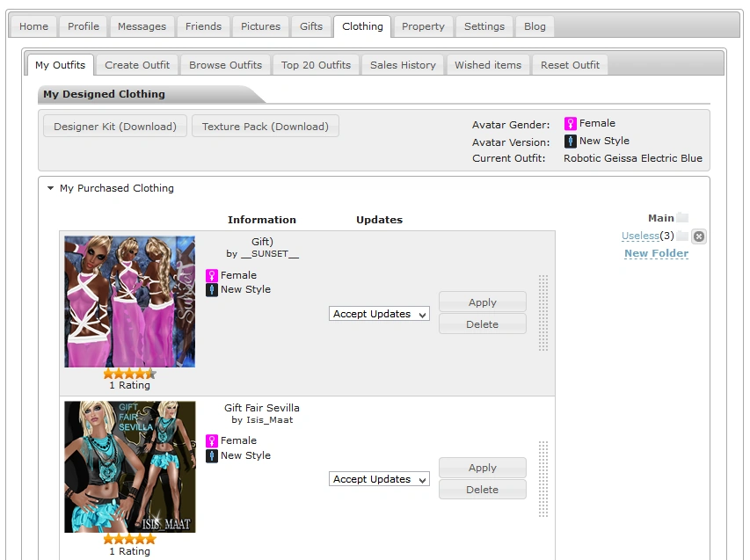Viewport: 750px width, 560px height.
Task: Delete the first outfit by __SUNSET__
Action: pos(482,324)
